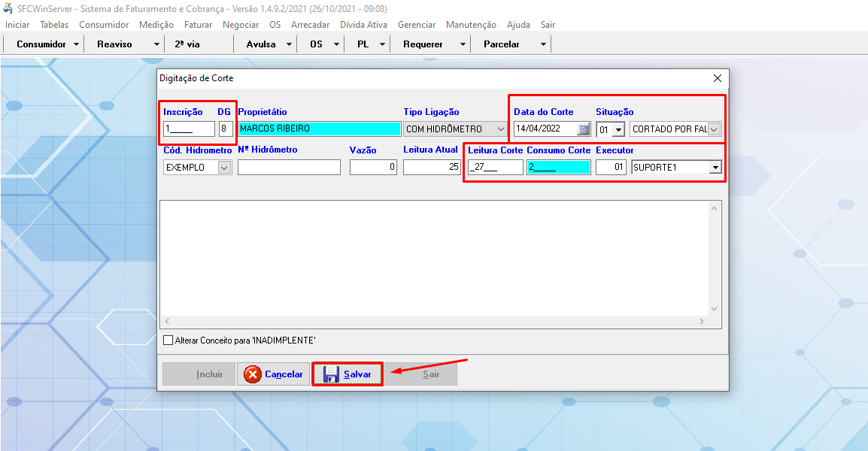Open the Dívida Ativa menu

363,25
